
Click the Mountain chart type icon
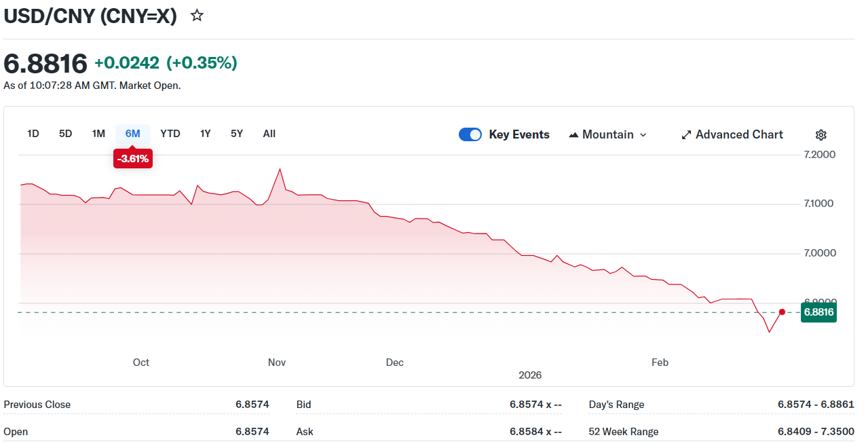click(x=573, y=134)
